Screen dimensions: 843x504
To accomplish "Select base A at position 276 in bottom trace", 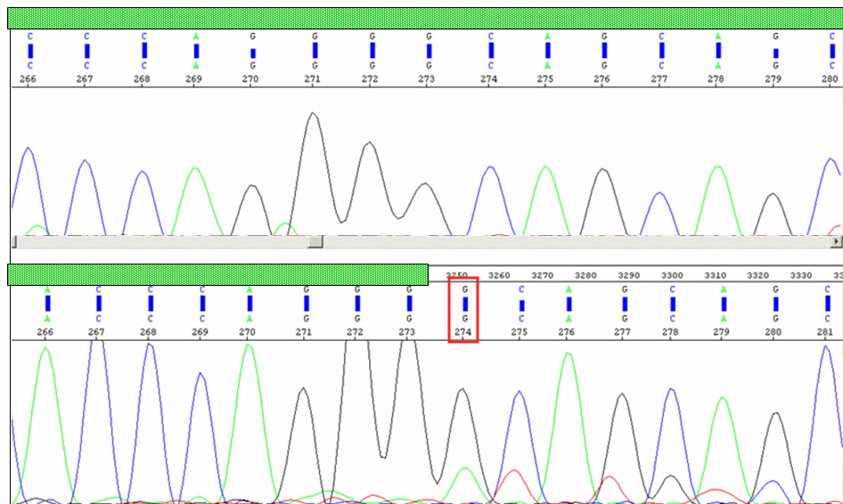I will (x=569, y=289).
